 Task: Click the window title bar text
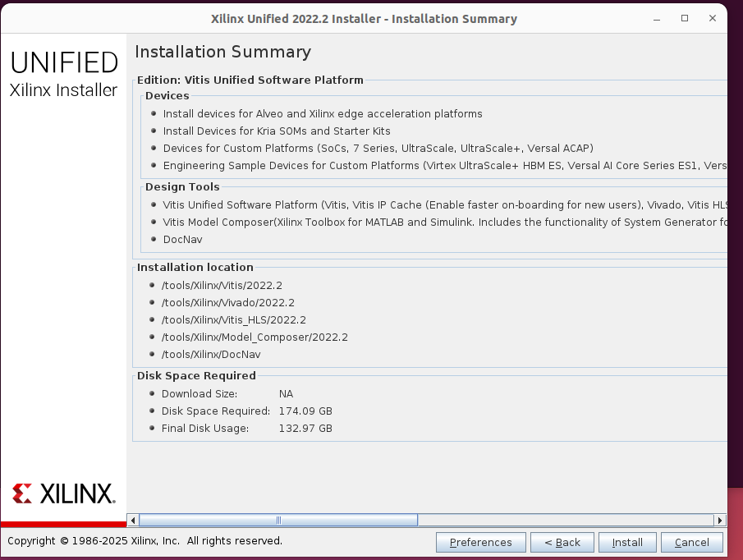point(364,19)
